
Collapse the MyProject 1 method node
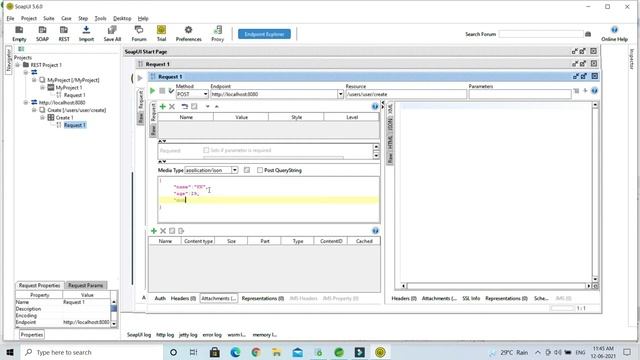(x=42, y=88)
